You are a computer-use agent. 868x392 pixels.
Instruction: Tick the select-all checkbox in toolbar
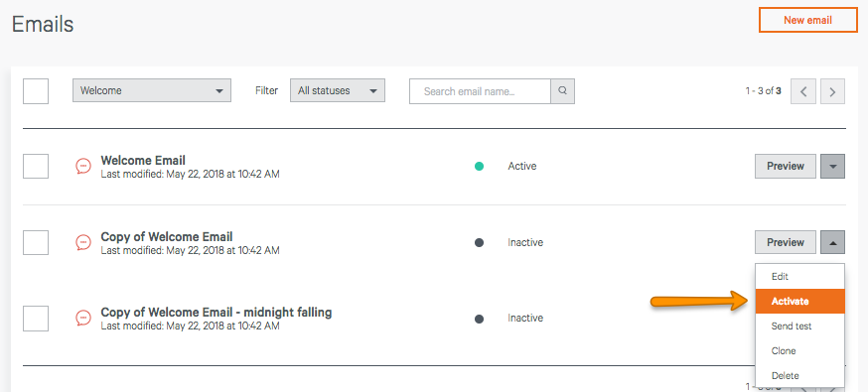click(x=36, y=91)
